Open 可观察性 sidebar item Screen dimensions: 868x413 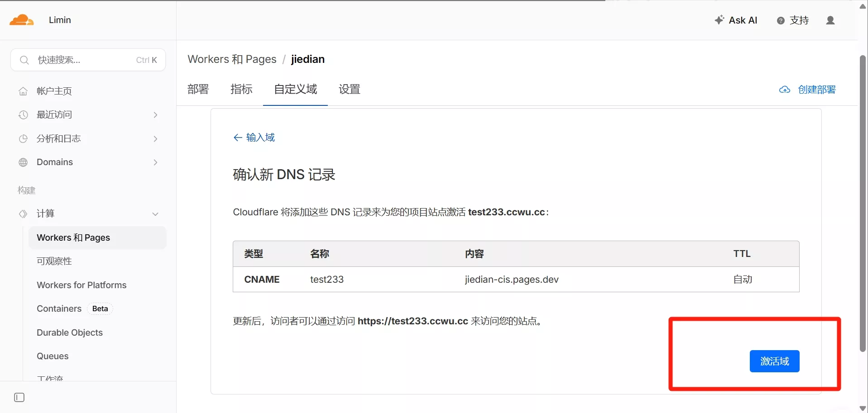[54, 261]
